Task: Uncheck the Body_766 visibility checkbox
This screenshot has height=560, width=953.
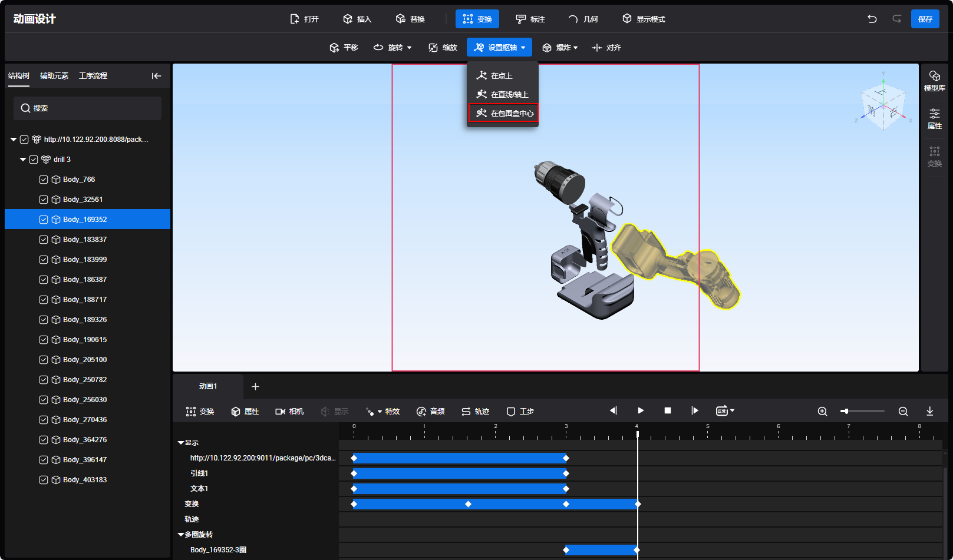Action: point(44,180)
